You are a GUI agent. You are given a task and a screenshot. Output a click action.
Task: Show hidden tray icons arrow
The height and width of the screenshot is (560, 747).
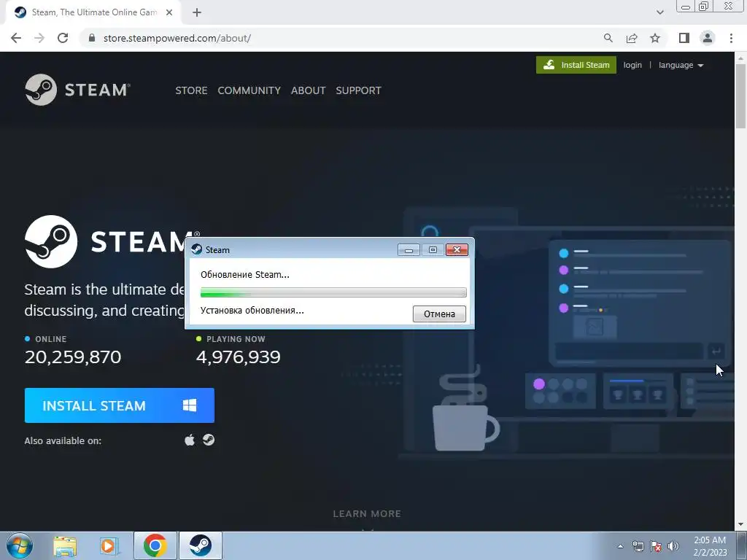coord(620,546)
